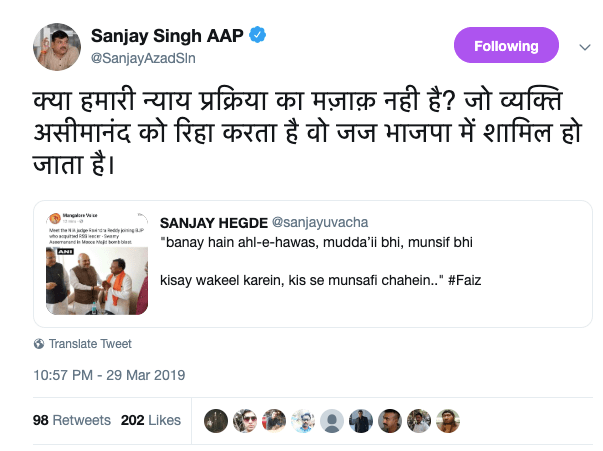Toggle the purple Following button

tap(506, 46)
